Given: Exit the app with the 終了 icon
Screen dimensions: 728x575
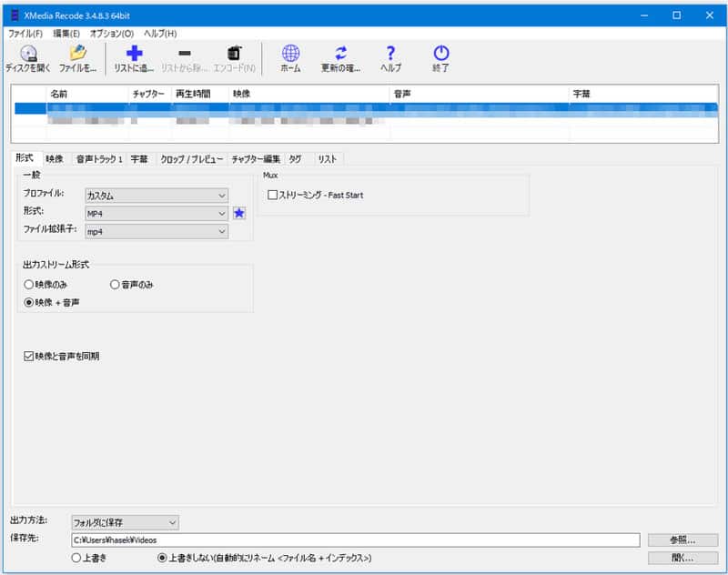Looking at the screenshot, I should 440,57.
